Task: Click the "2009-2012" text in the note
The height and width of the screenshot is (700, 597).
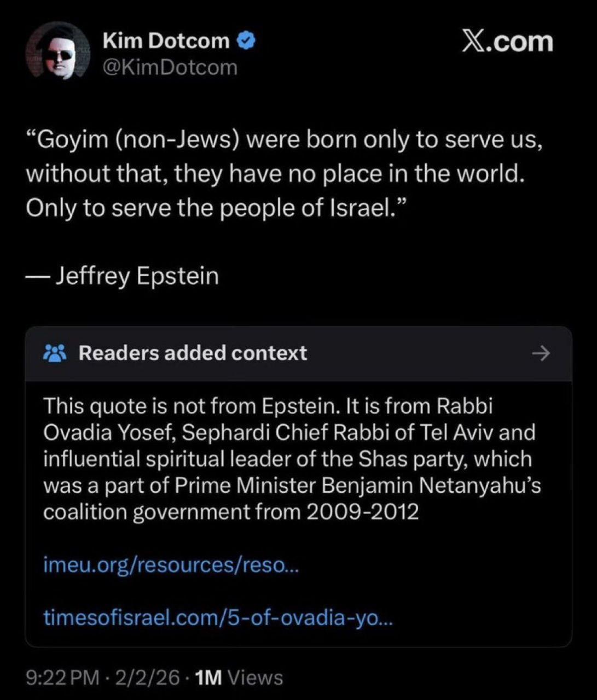Action: click(x=362, y=512)
